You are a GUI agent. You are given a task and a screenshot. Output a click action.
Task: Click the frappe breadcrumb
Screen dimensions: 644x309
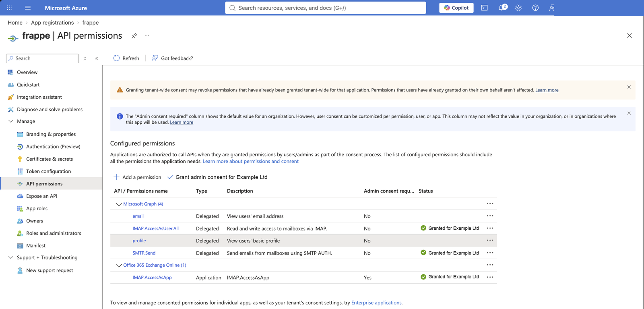click(91, 23)
